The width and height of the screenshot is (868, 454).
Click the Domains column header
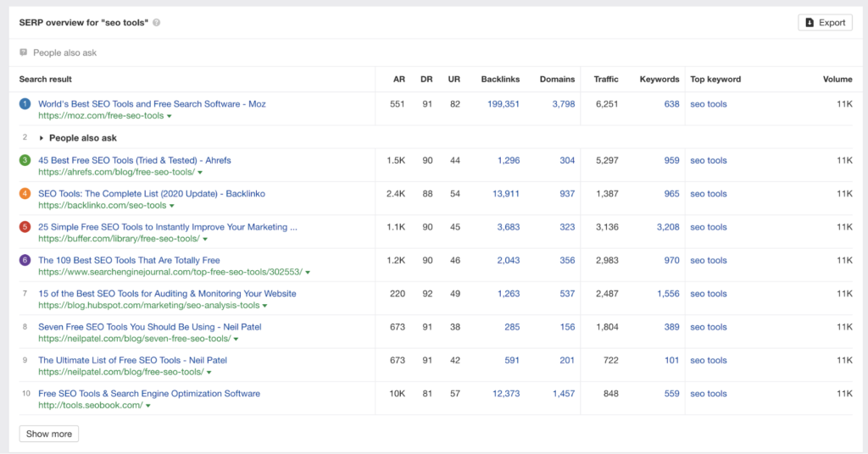click(557, 79)
